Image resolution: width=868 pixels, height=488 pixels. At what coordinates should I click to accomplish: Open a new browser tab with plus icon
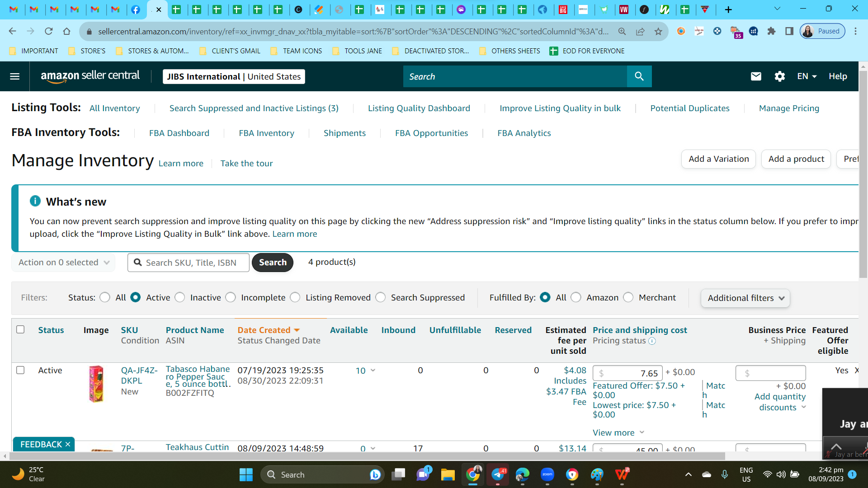click(728, 9)
